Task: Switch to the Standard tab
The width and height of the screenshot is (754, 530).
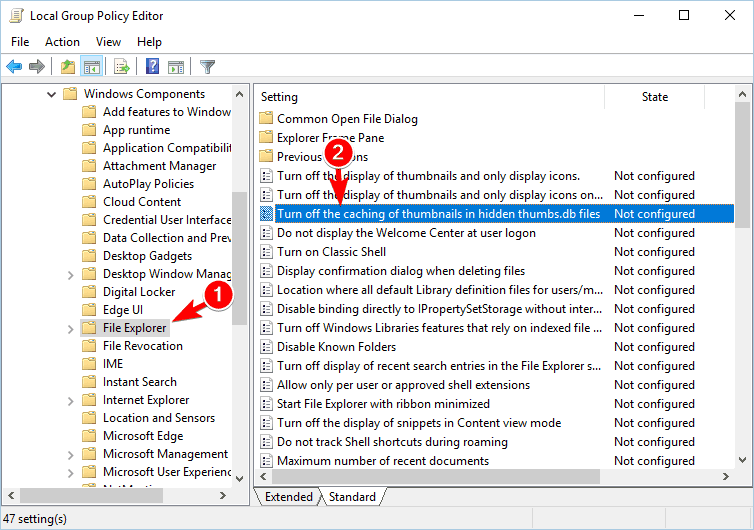Action: coord(352,497)
